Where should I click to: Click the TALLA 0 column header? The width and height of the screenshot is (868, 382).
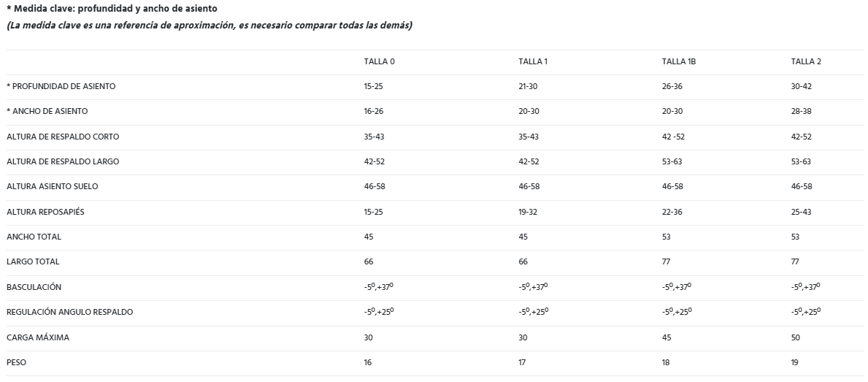coord(379,61)
